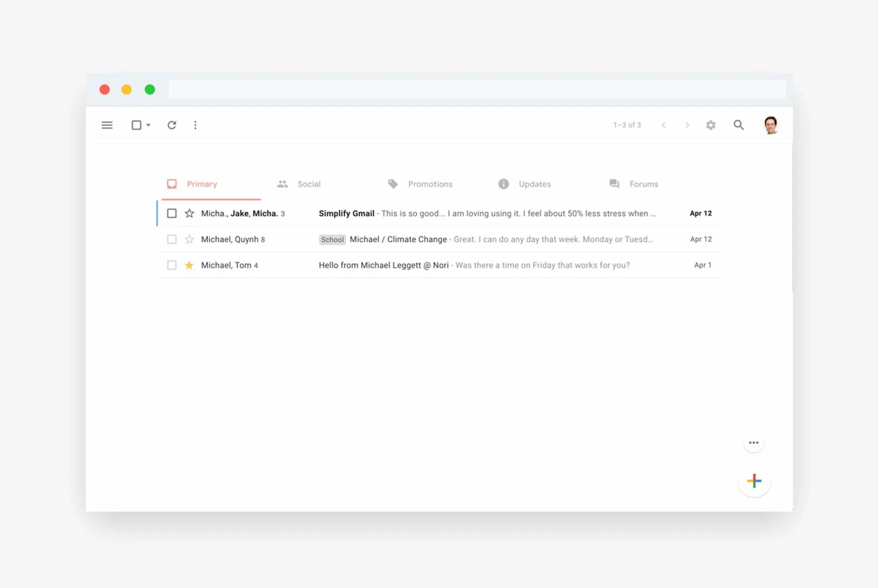Image resolution: width=878 pixels, height=588 pixels.
Task: Click the search magnifier icon
Action: coord(738,125)
